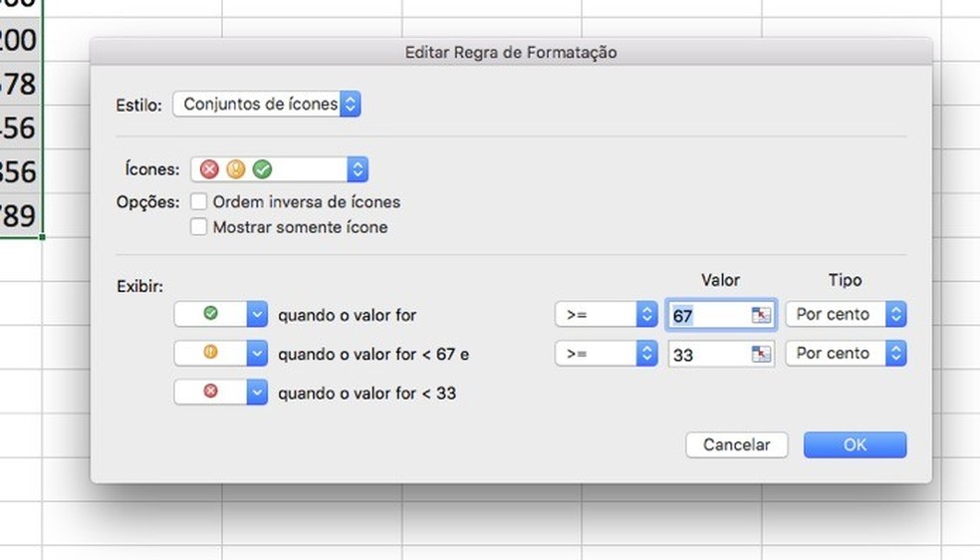Click the yellow exclamation icon in Ícones selector
Viewport: 980px width, 560px height.
point(235,169)
